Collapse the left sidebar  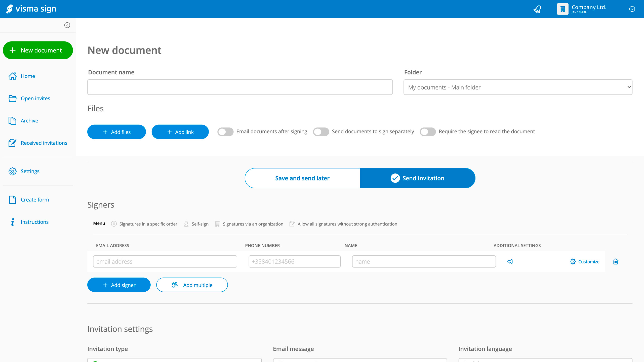pos(67,25)
